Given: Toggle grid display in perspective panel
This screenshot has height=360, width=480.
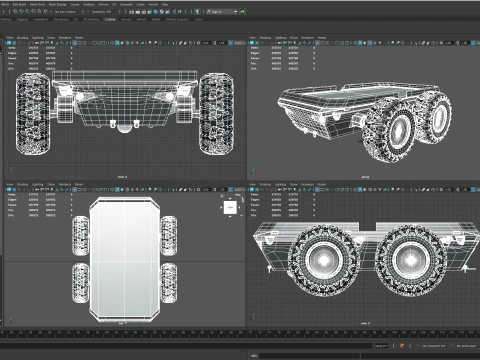Looking at the screenshot, I should [317, 43].
